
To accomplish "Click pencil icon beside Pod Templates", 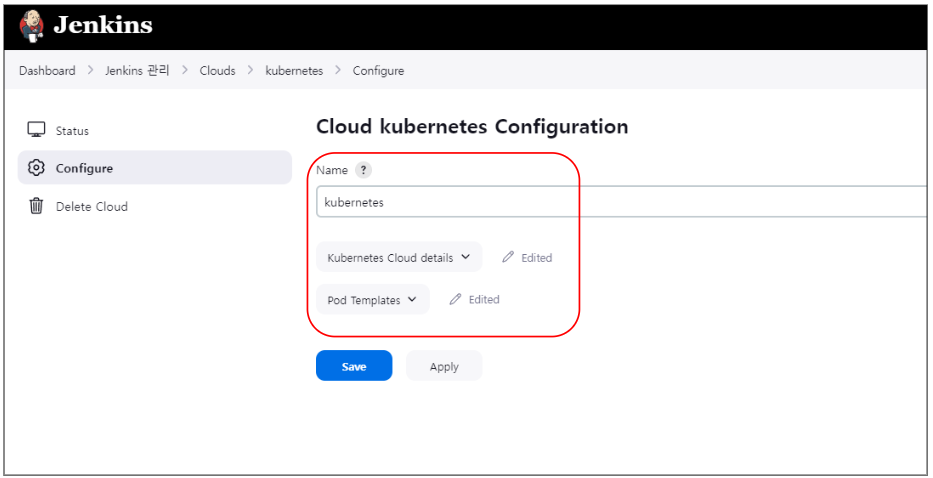I will click(x=455, y=299).
